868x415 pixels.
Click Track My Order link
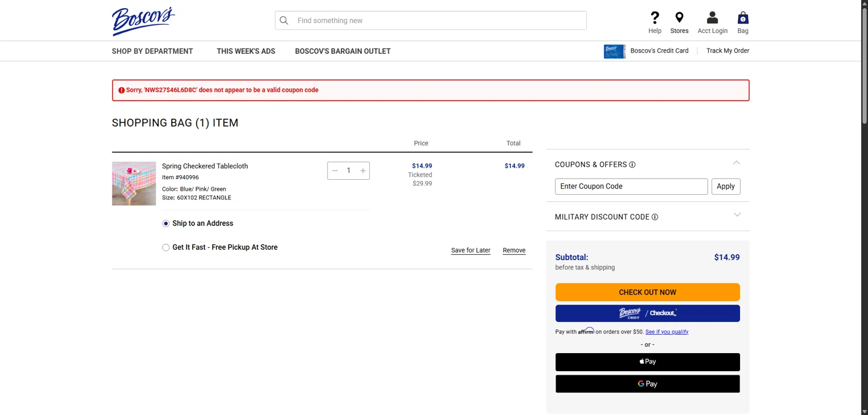(728, 51)
